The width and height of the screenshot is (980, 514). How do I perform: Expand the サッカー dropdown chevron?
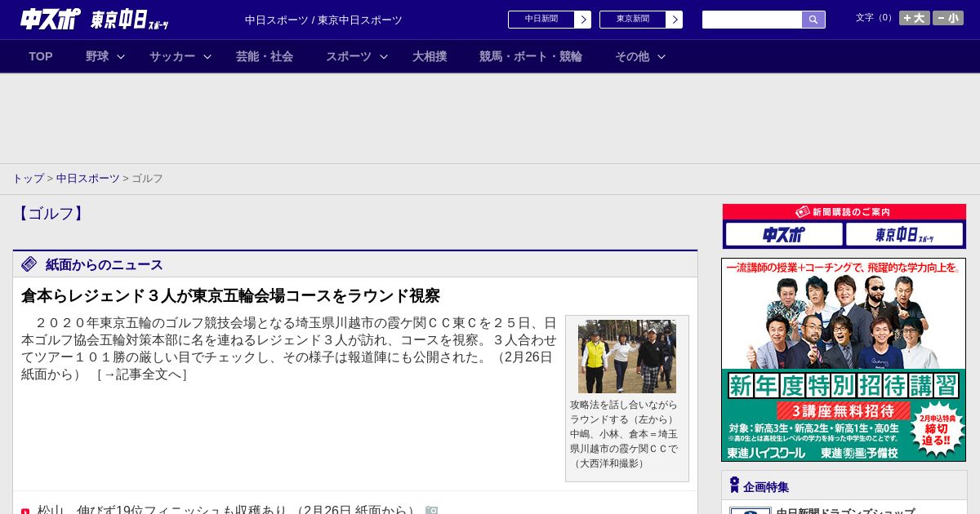[207, 56]
